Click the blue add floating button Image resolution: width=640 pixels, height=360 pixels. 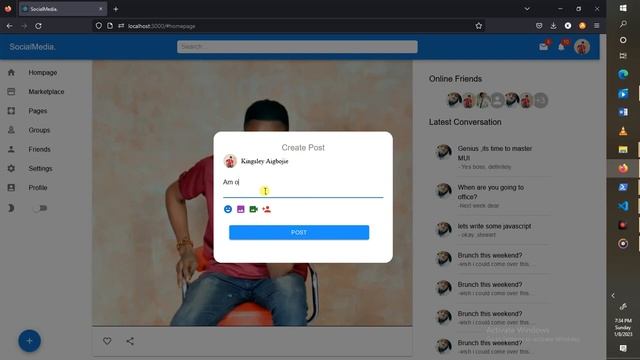(29, 340)
